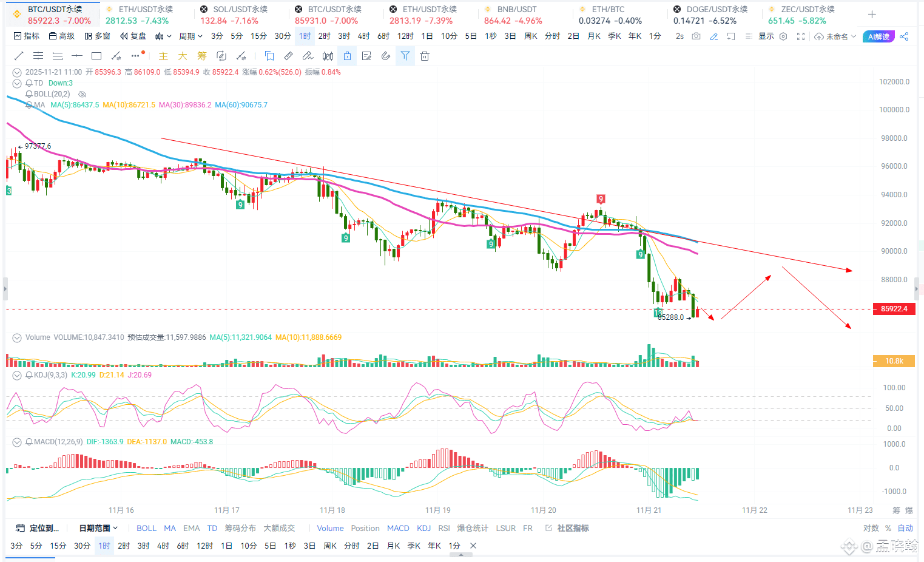Enter fullscreen chart mode
924x562 pixels.
(801, 36)
